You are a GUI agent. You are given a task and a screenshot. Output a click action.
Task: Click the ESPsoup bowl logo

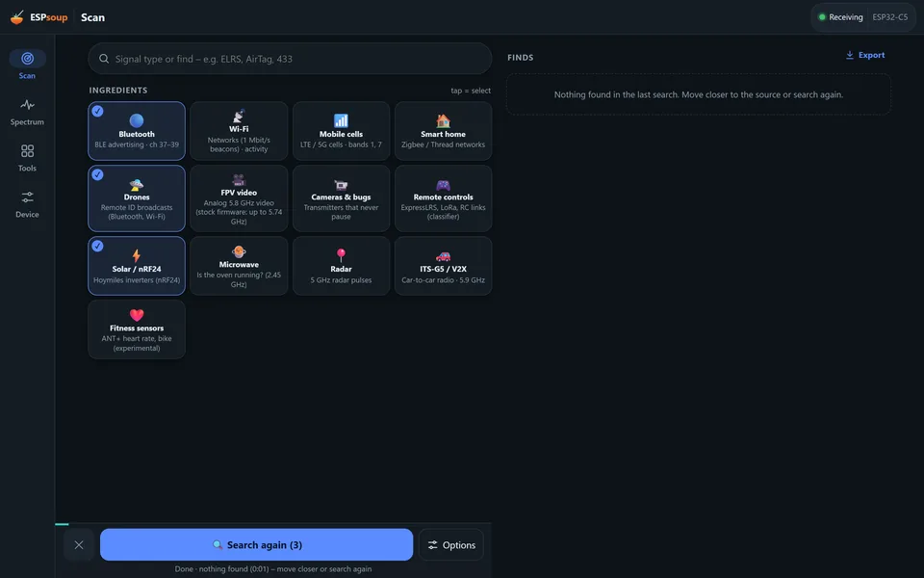coord(17,17)
